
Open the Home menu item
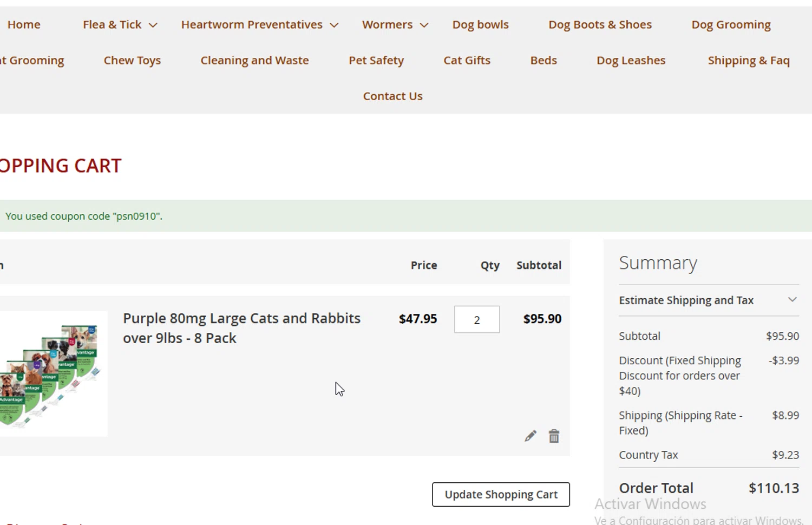[x=24, y=24]
